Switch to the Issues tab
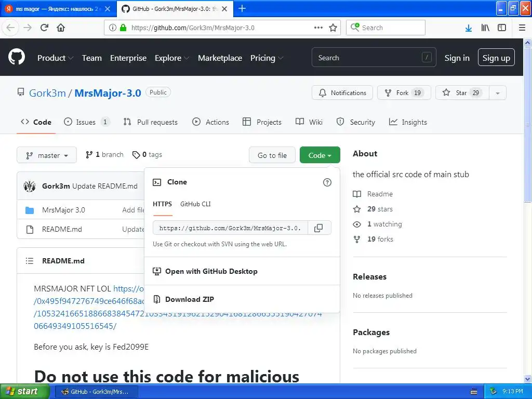The width and height of the screenshot is (532, 399). tap(87, 122)
